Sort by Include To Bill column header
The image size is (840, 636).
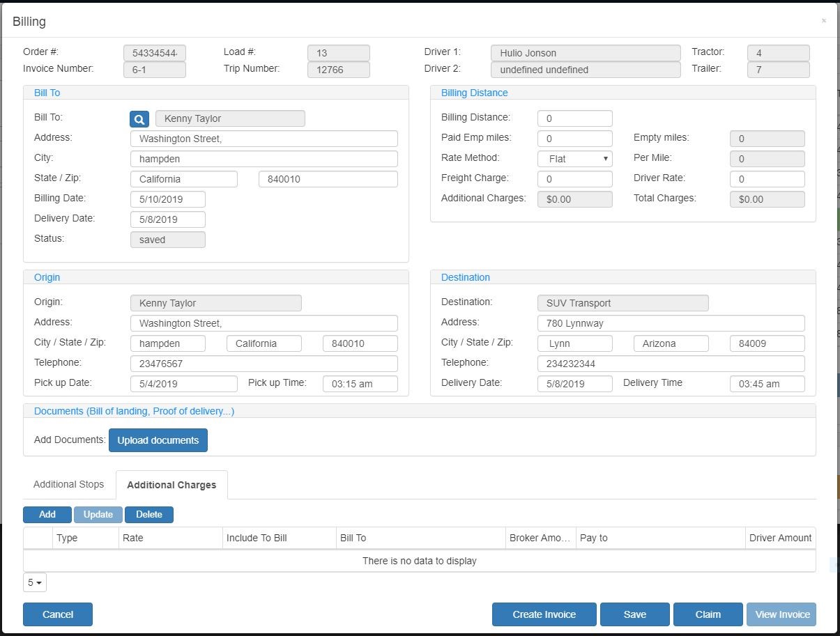(279, 538)
